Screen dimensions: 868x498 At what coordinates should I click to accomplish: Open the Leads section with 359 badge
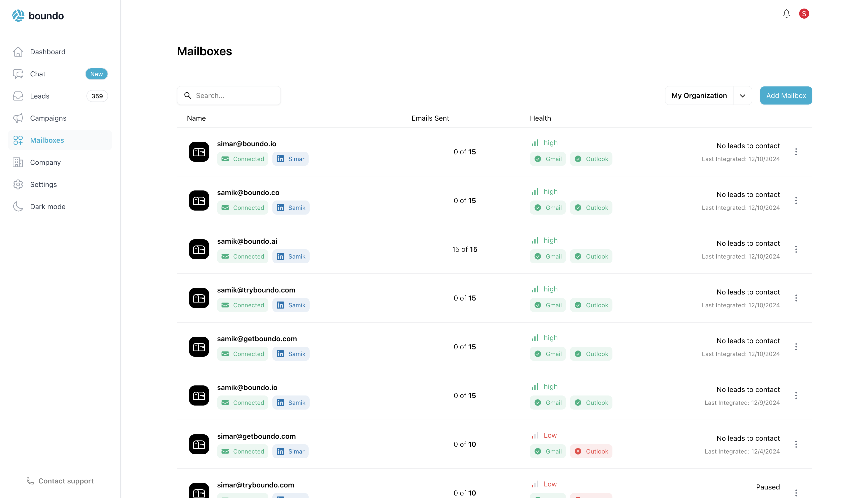point(40,96)
